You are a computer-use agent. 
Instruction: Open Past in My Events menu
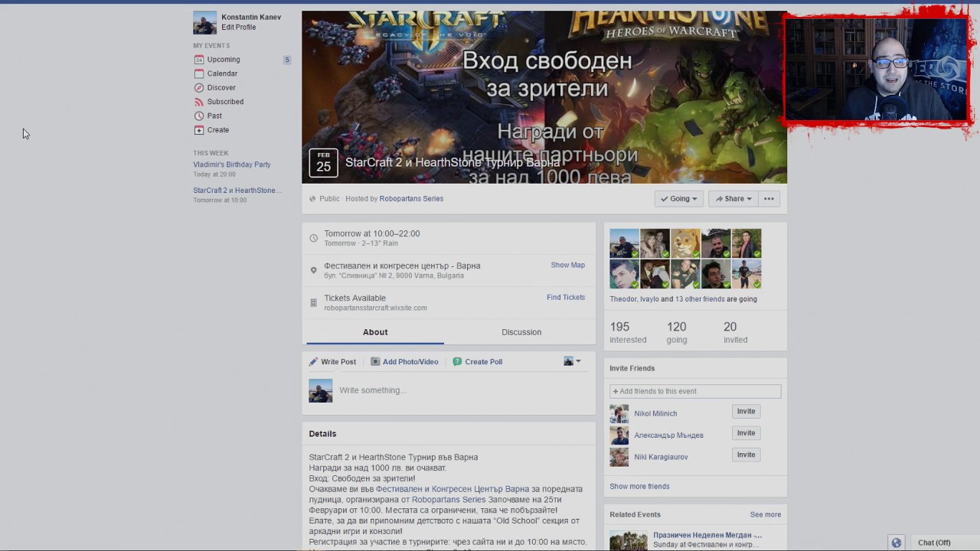click(x=214, y=116)
